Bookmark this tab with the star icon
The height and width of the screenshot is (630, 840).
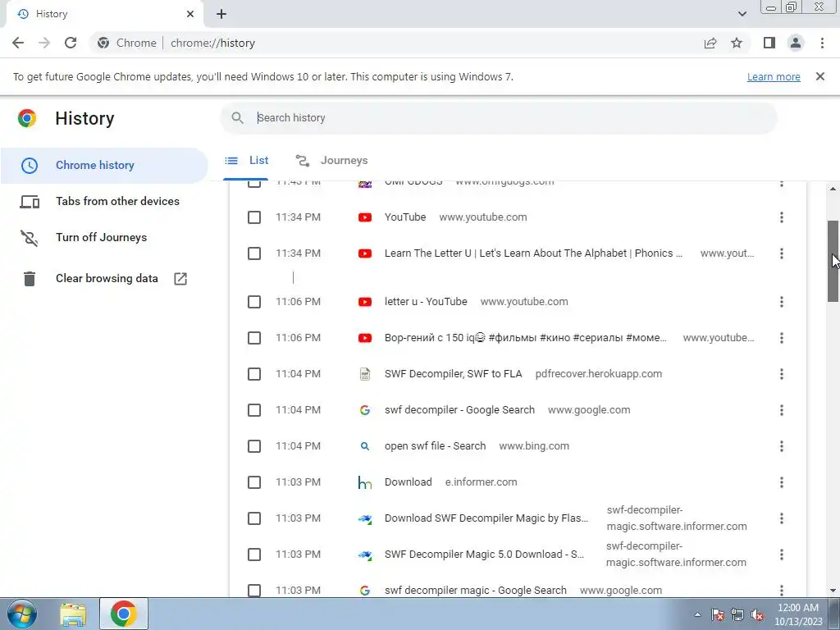(737, 43)
